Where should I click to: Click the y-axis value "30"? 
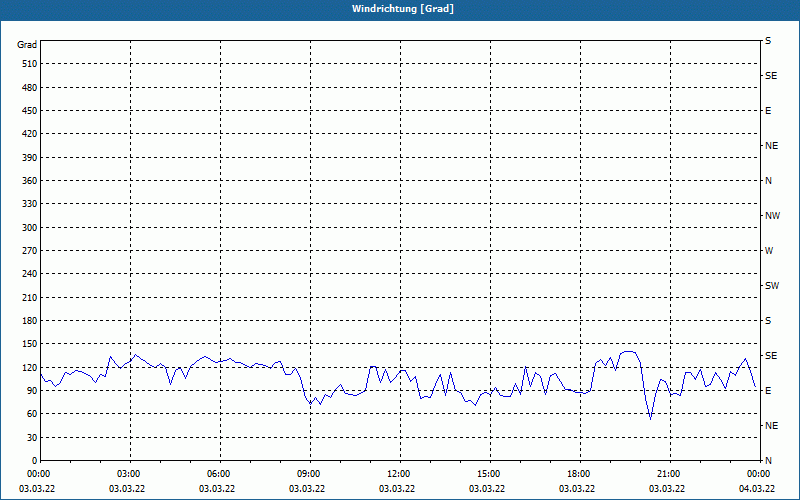point(32,437)
